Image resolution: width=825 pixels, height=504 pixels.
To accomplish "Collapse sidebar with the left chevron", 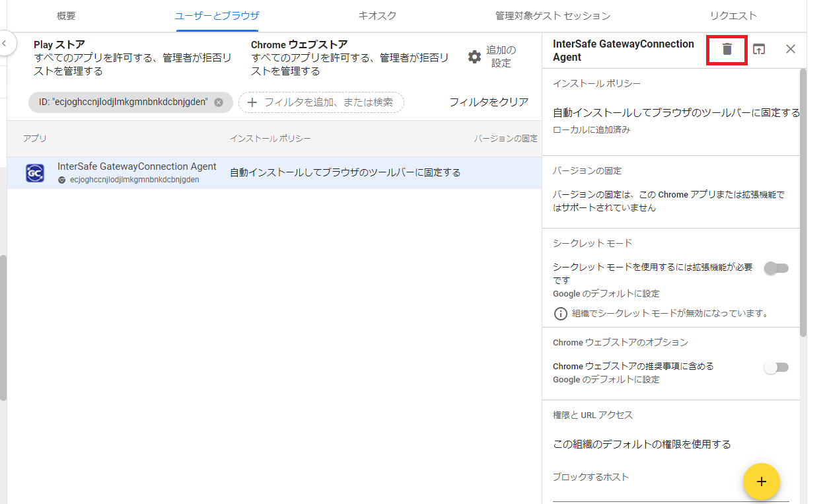I will 5,44.
